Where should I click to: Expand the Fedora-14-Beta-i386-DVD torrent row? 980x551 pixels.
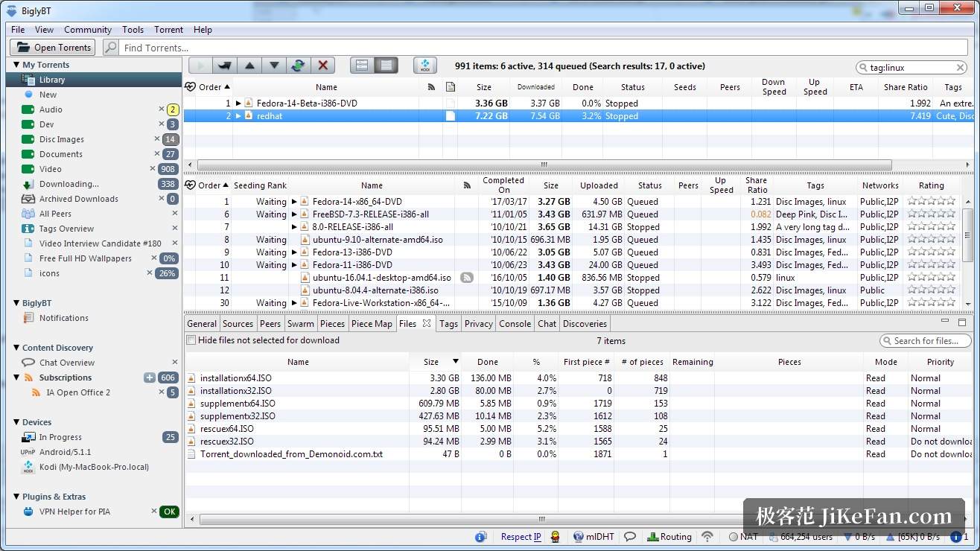238,103
